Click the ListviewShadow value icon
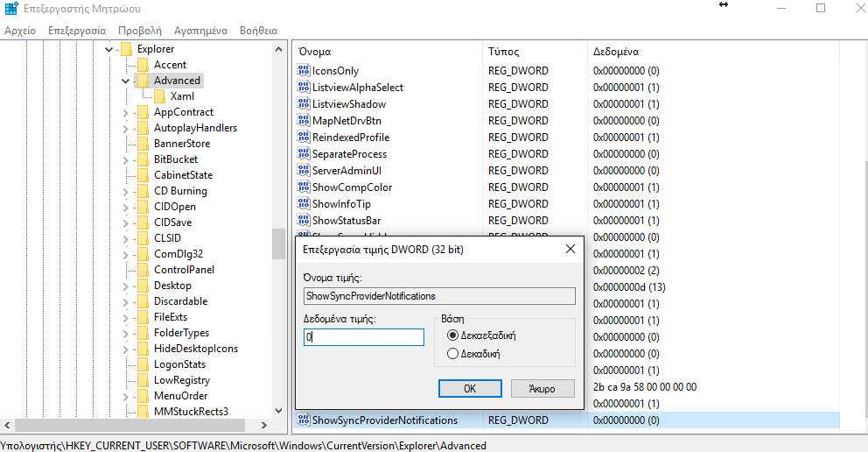The height and width of the screenshot is (452, 868). coord(304,103)
